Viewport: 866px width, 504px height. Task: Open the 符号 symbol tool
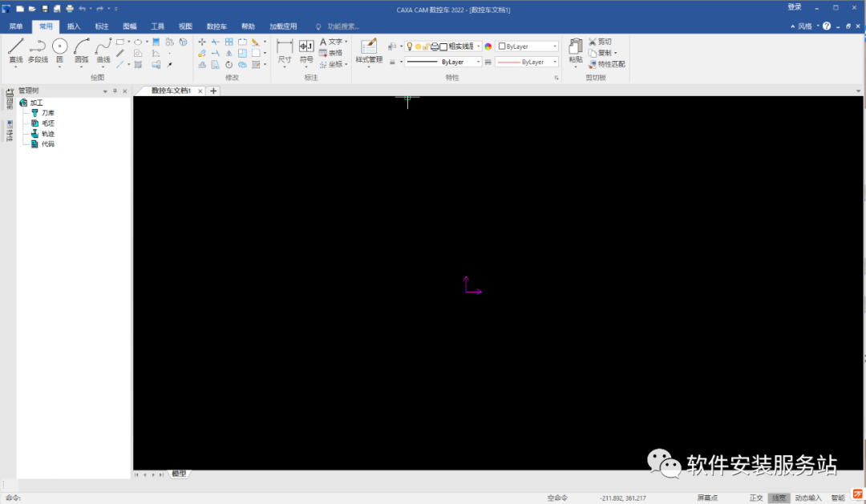(x=306, y=51)
